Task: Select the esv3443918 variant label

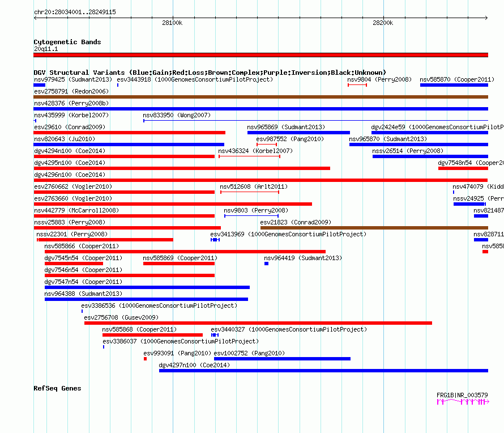Action: tap(195, 79)
